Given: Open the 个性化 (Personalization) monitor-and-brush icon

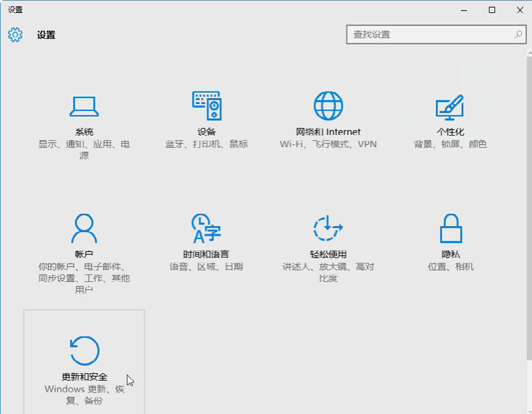Looking at the screenshot, I should 450,106.
